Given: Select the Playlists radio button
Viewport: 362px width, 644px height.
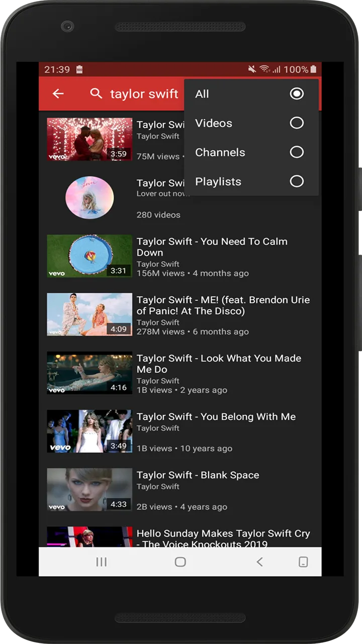Looking at the screenshot, I should [x=297, y=181].
